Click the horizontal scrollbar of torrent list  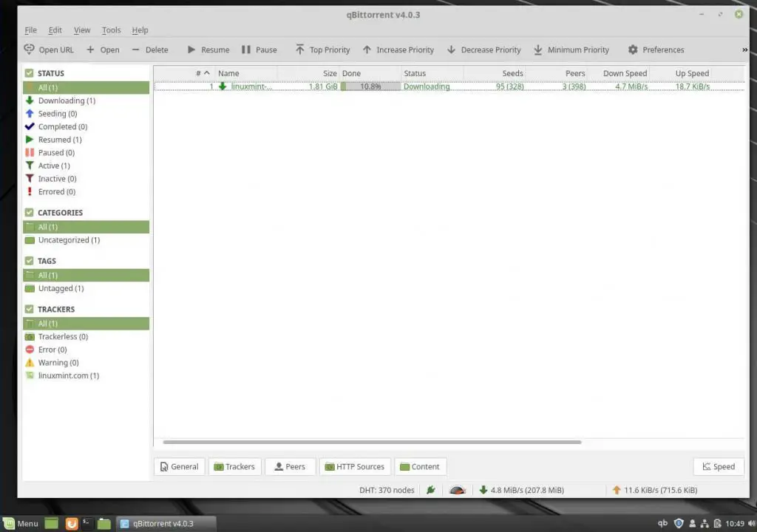(x=372, y=442)
